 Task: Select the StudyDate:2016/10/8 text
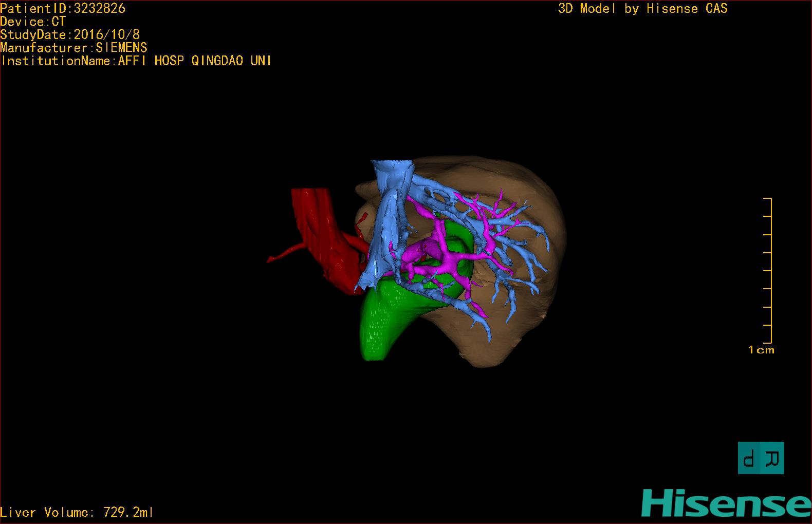coord(70,34)
